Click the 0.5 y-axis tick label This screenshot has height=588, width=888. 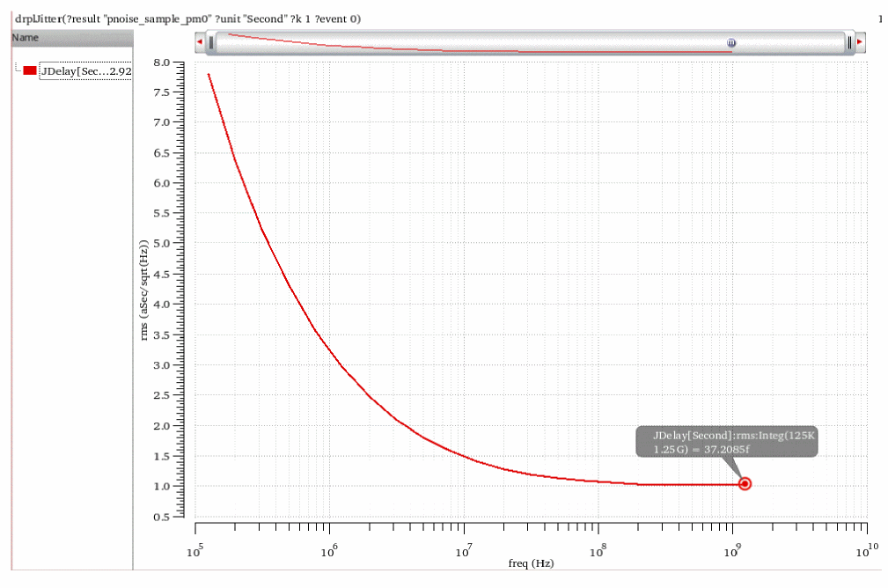[161, 517]
